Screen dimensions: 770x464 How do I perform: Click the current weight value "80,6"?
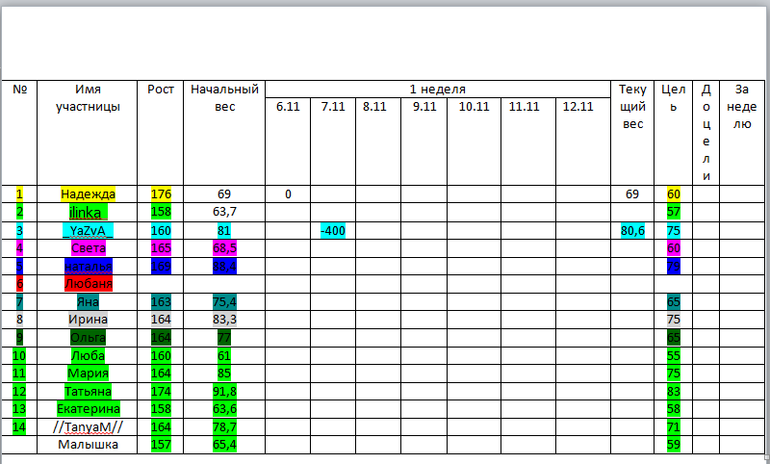coord(632,230)
